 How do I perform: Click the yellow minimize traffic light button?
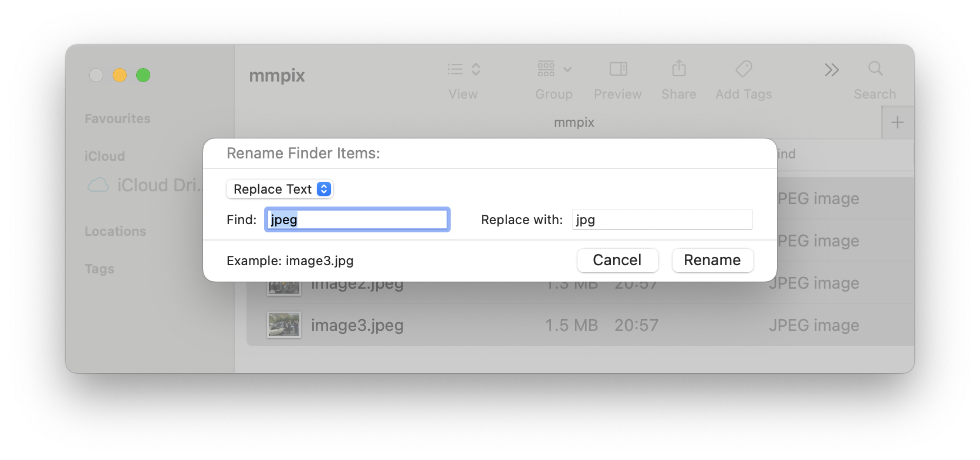click(x=120, y=75)
